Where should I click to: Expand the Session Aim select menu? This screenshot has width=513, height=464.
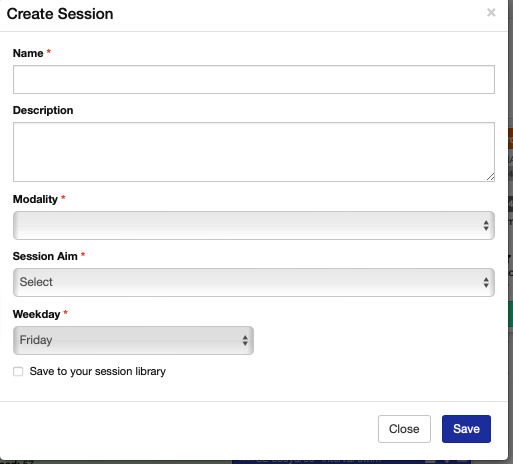254,282
